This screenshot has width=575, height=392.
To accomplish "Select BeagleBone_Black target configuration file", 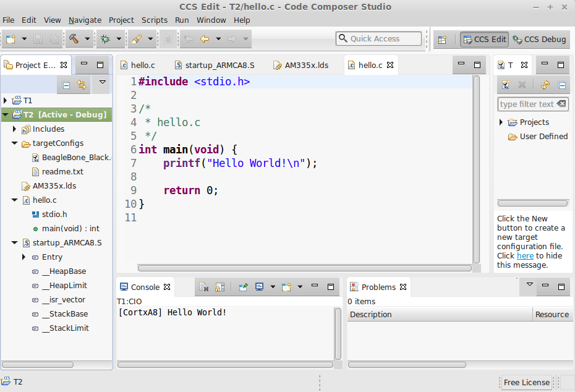I will 72,157.
